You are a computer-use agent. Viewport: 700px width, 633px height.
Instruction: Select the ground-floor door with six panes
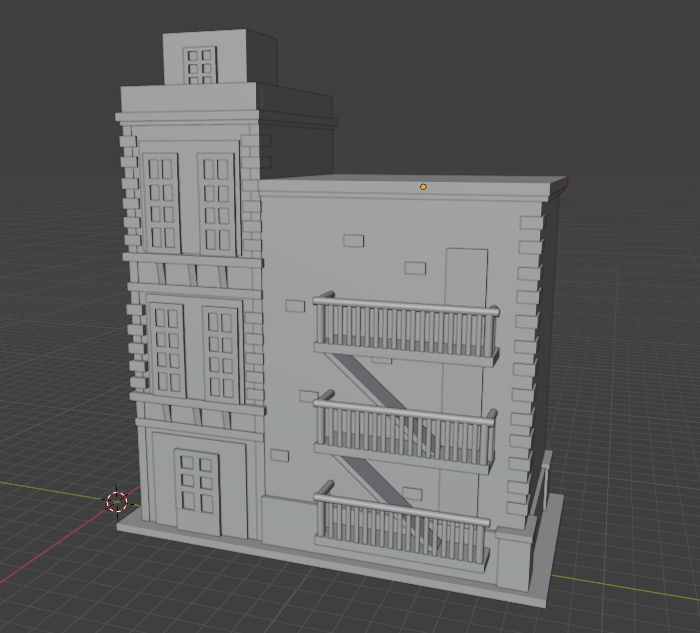point(197,490)
